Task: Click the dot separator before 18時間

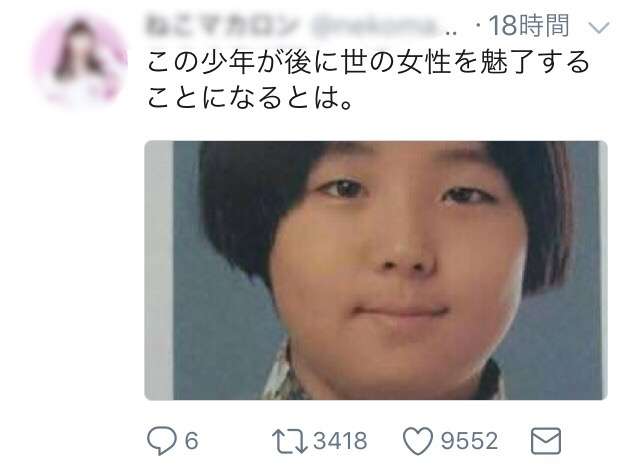Action: [x=477, y=28]
